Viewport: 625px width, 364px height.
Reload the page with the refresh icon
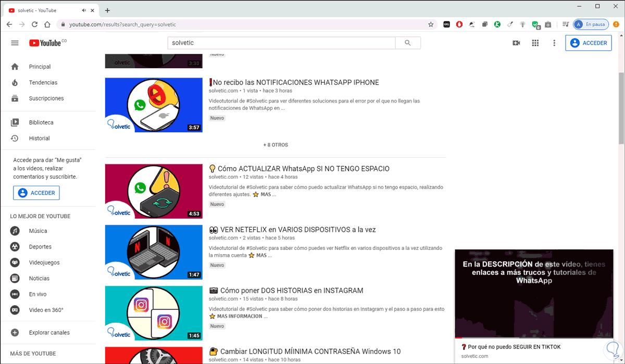(x=35, y=24)
